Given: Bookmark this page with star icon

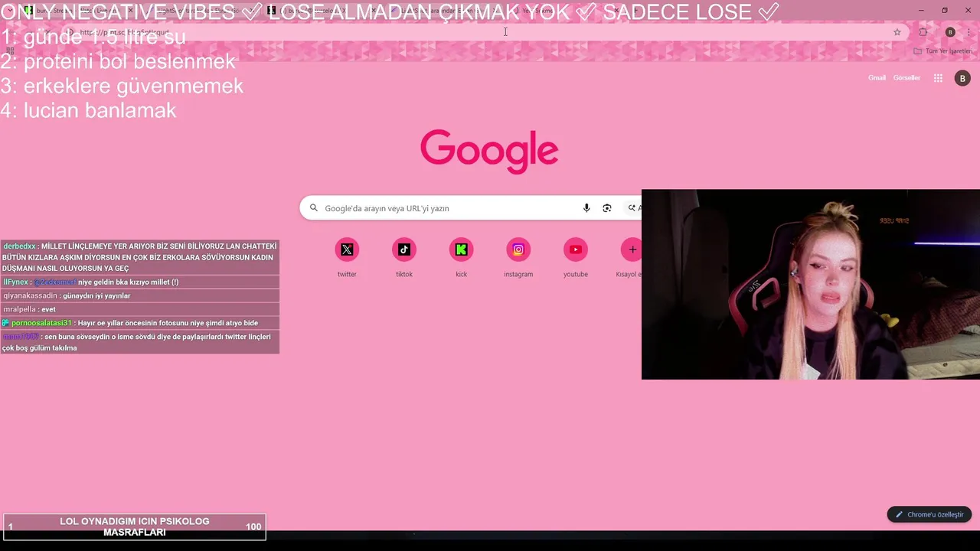Looking at the screenshot, I should tap(897, 32).
